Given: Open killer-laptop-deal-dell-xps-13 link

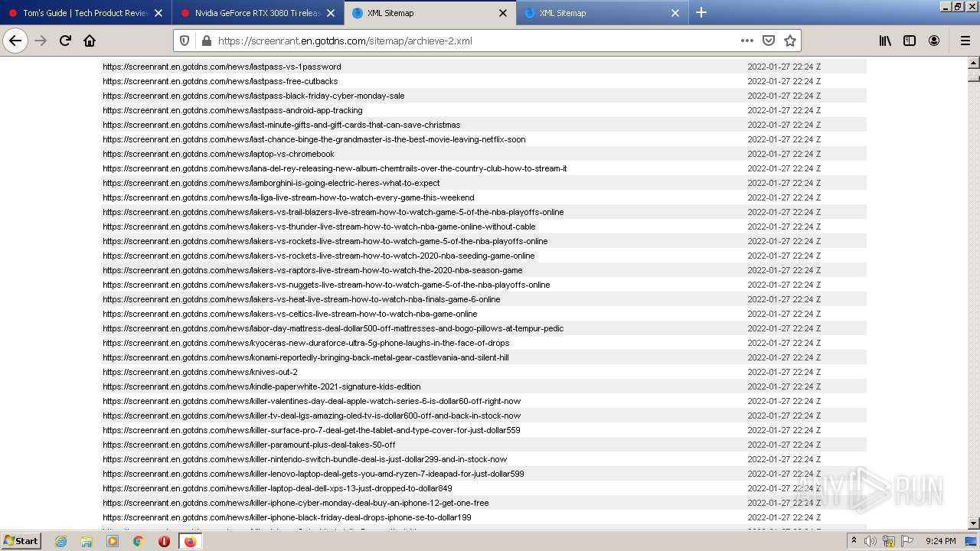Looking at the screenshot, I should (x=277, y=488).
